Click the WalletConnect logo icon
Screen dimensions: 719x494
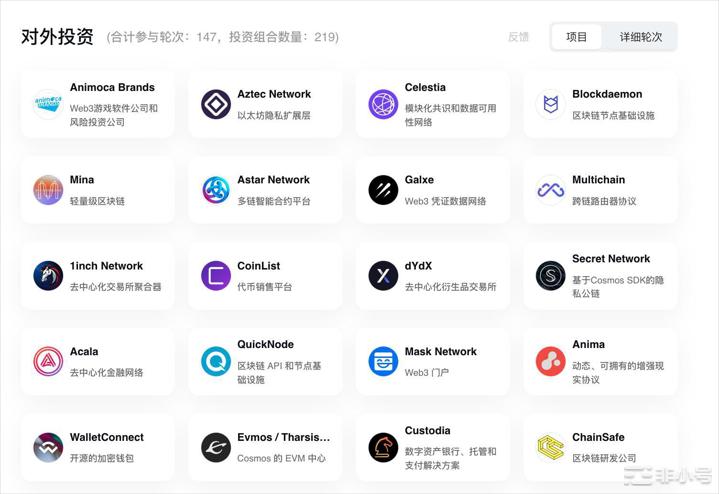click(48, 447)
